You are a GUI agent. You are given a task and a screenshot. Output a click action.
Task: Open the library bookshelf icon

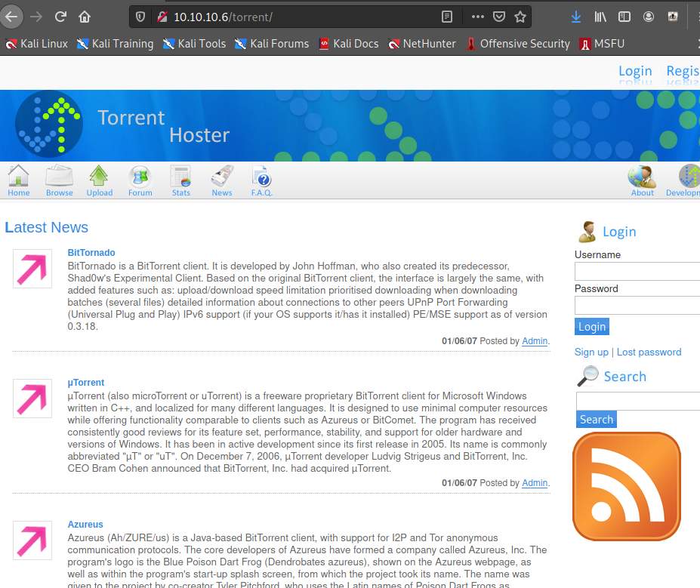(x=600, y=17)
